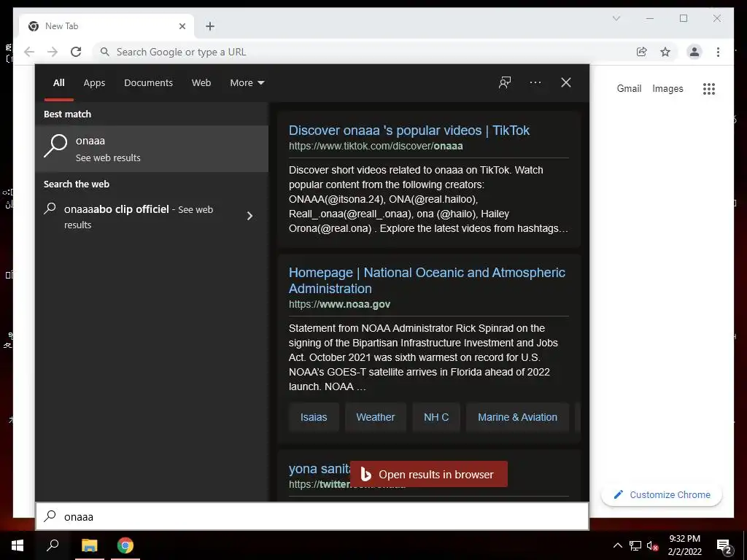The image size is (747, 560).
Task: Show hidden system tray icons
Action: [x=617, y=545]
